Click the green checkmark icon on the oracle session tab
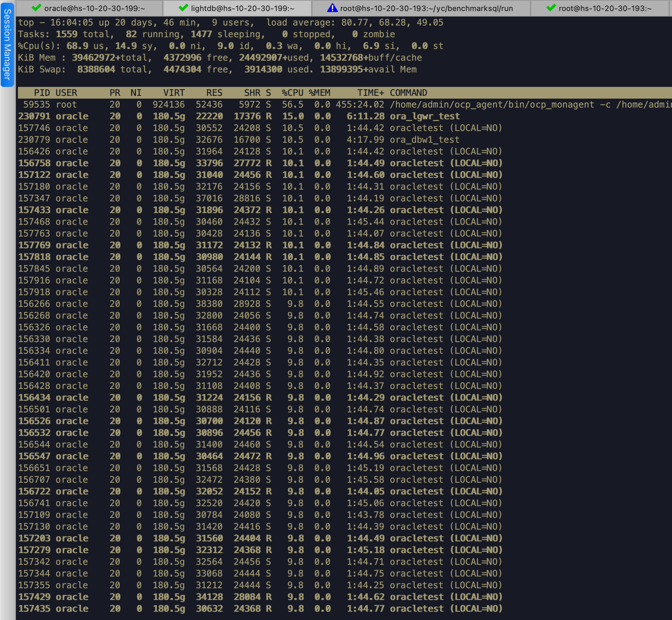The width and height of the screenshot is (672, 620). coord(36,8)
